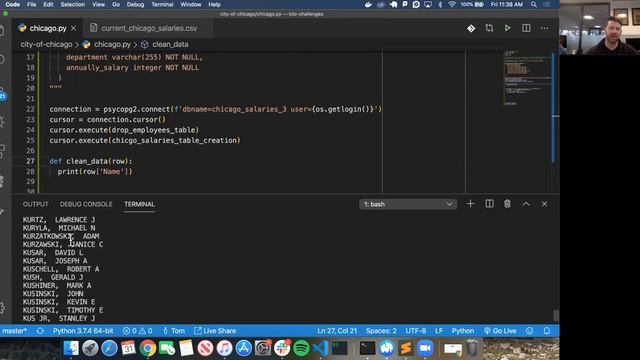The image size is (640, 360).
Task: Open errors and warnings count
Action: tap(138, 331)
